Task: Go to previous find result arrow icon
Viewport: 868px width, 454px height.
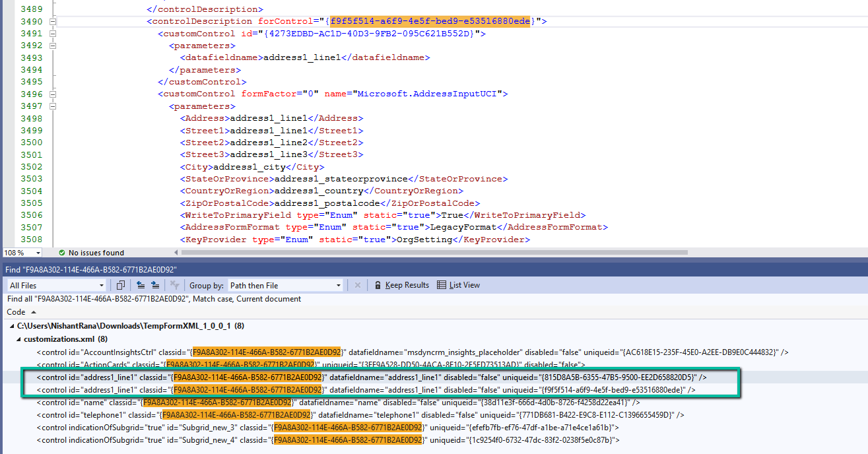Action: pyautogui.click(x=141, y=285)
